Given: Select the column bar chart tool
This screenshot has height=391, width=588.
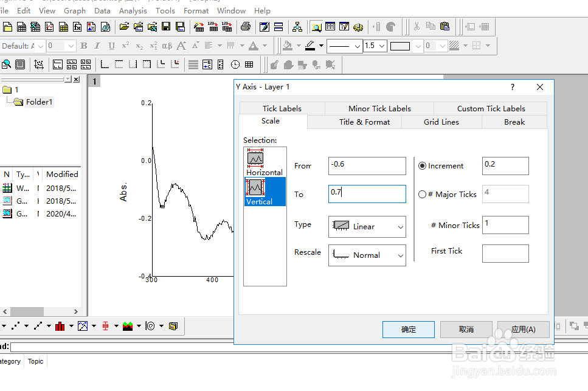Looking at the screenshot, I should point(60,326).
